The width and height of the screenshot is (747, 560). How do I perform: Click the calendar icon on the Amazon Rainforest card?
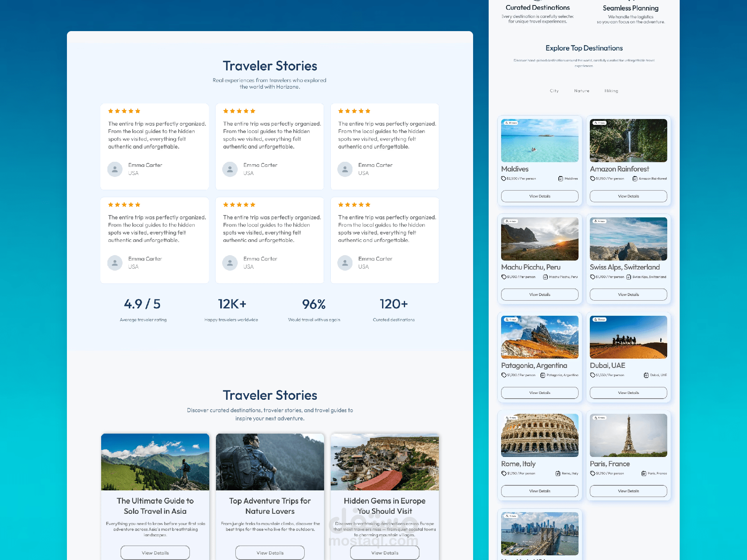pos(635,178)
